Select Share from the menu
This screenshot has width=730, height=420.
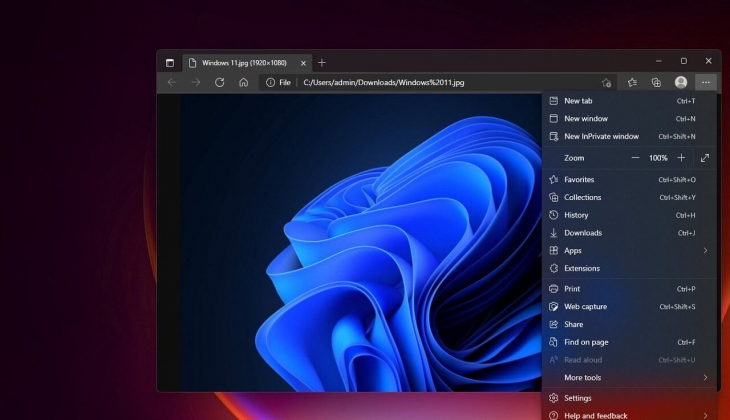coord(629,324)
